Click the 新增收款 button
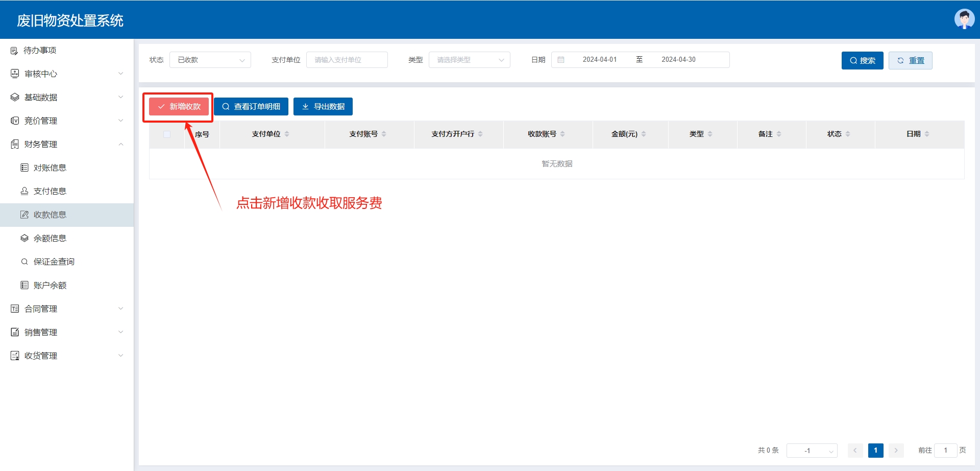The width and height of the screenshot is (980, 471). pyautogui.click(x=179, y=107)
